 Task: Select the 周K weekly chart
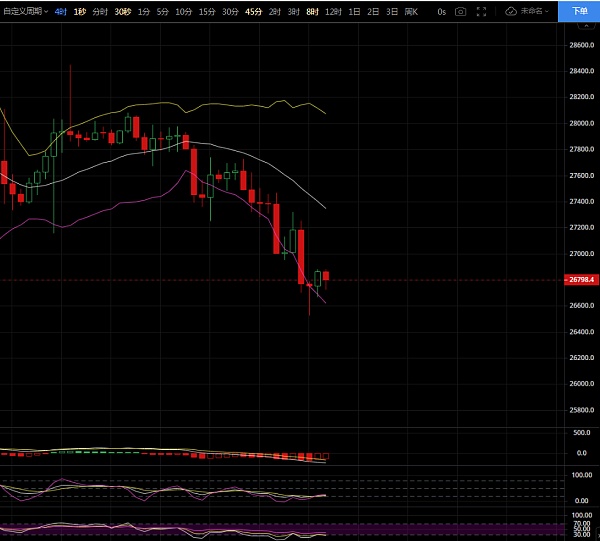(x=409, y=11)
